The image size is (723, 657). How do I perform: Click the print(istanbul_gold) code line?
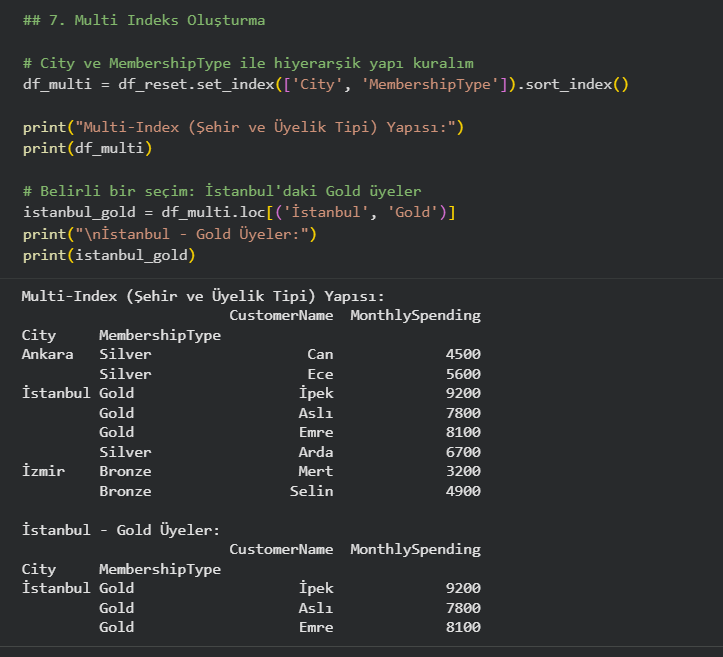[x=109, y=255]
